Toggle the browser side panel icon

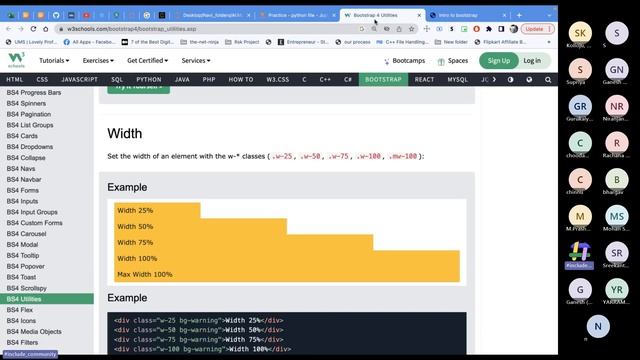501,29
